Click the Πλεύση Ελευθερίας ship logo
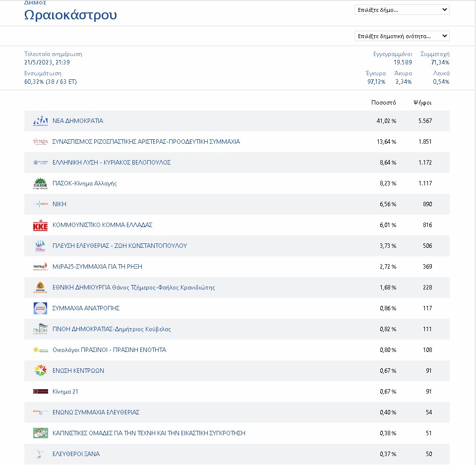Screen dimensions: 476x465 pyautogui.click(x=40, y=246)
